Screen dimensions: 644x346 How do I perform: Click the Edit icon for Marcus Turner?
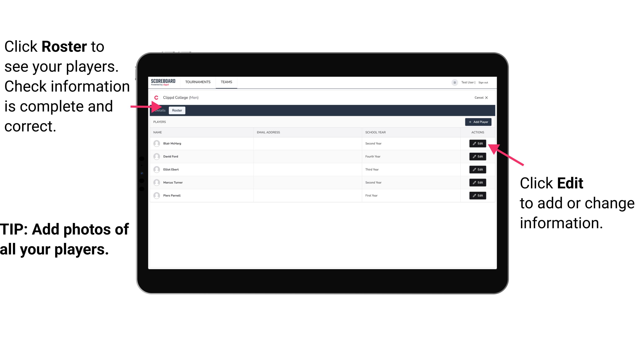[x=478, y=182]
